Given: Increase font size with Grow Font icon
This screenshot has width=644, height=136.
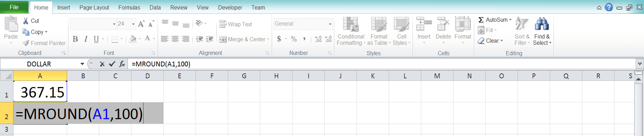Looking at the screenshot, I should coord(141,24).
